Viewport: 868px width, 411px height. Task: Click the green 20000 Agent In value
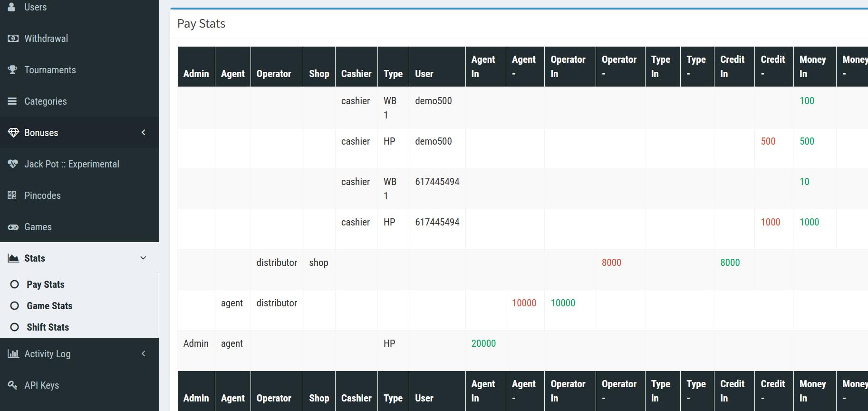coord(483,343)
